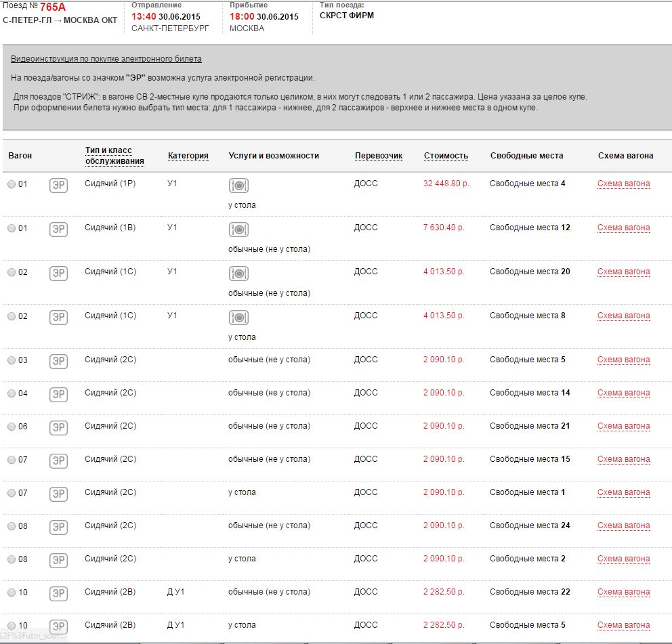
Task: Select the wagon 08 radio with 2 free seats
Action: [x=12, y=559]
